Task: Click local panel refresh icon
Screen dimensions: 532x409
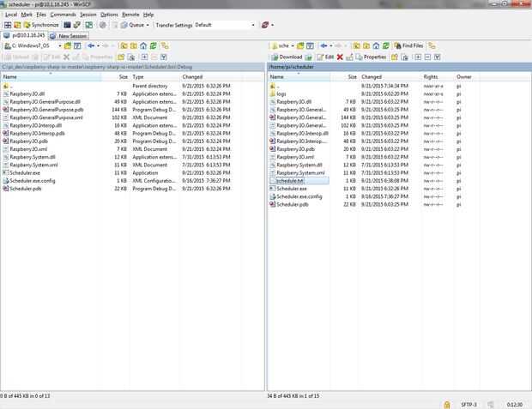Action: click(x=154, y=45)
